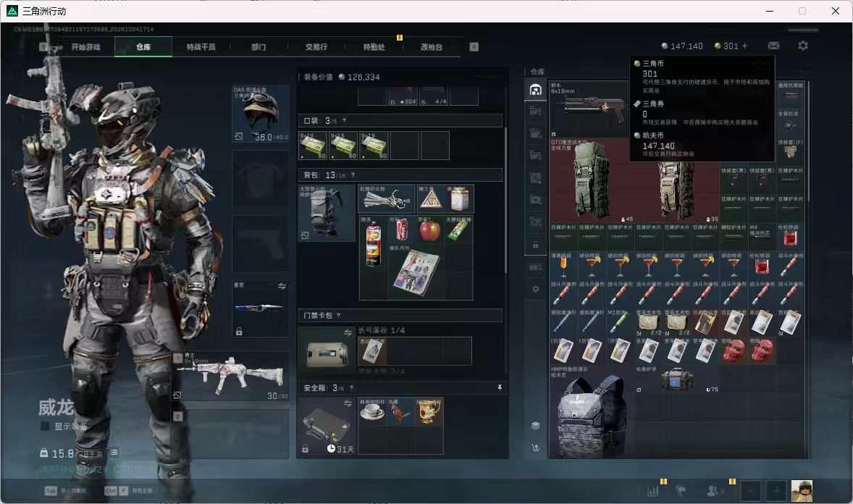Open the friends icon in bottom bar
The image size is (853, 504).
click(712, 491)
